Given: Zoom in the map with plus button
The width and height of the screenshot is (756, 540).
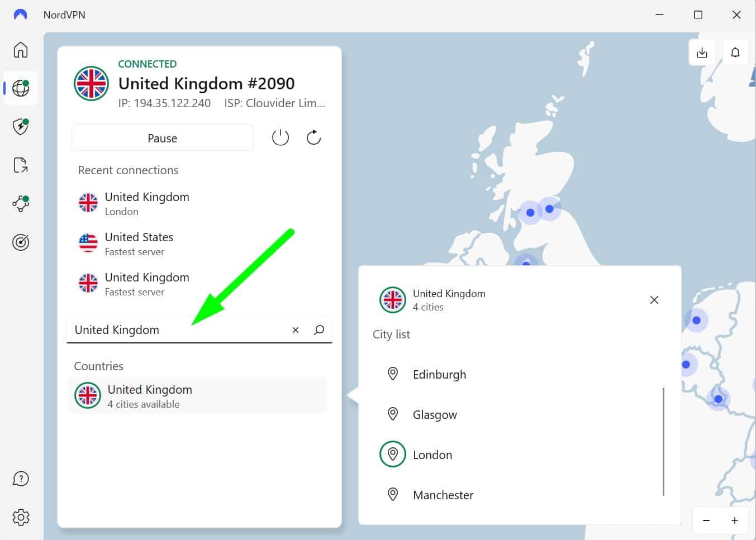Looking at the screenshot, I should (x=735, y=520).
